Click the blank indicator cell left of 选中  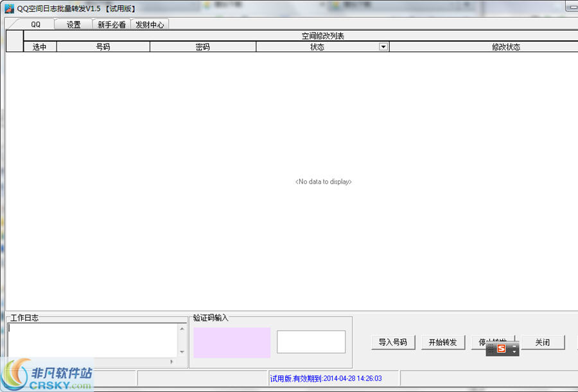pos(15,41)
